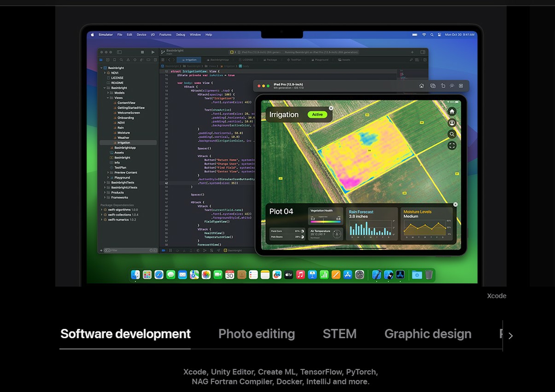Expand the swift-collections package

(x=101, y=215)
